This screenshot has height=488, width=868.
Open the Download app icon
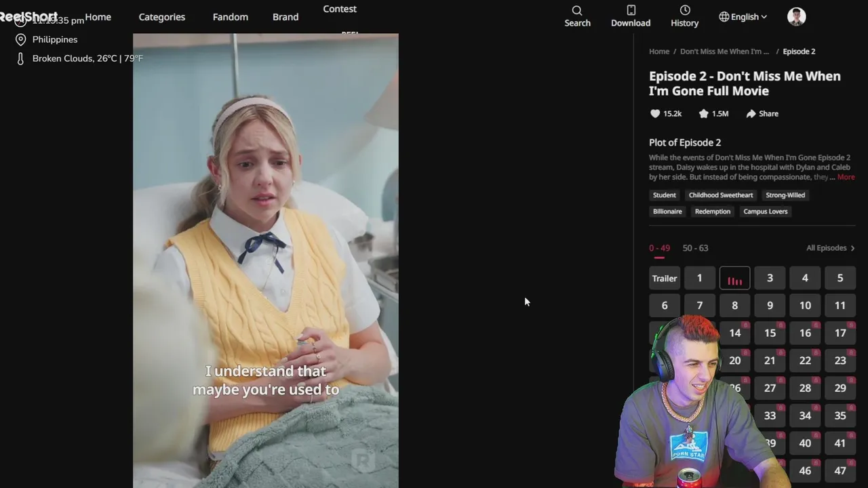pyautogui.click(x=631, y=16)
